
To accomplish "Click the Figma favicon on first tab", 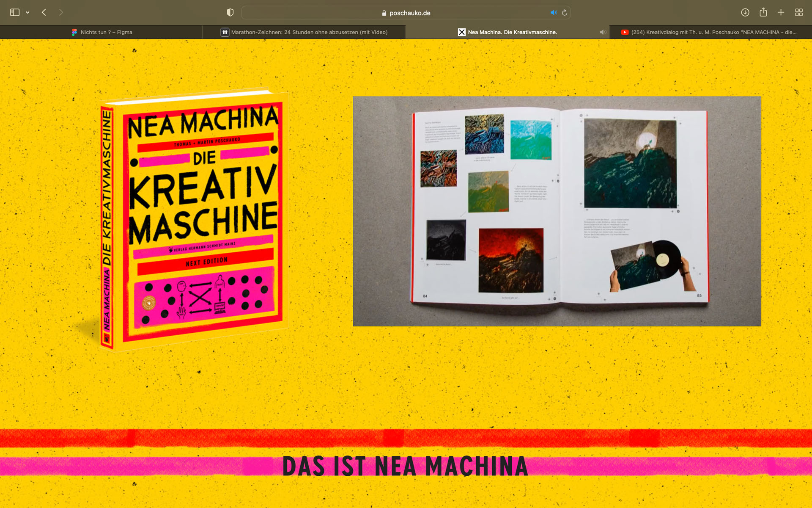I will click(x=74, y=32).
